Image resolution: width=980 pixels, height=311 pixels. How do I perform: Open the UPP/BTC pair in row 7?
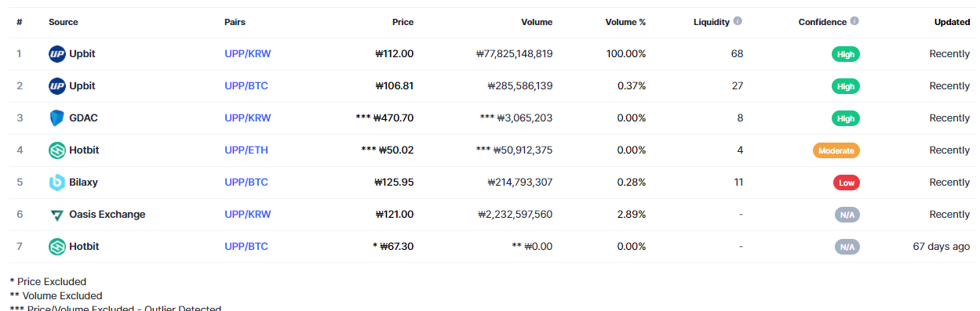[x=246, y=247]
